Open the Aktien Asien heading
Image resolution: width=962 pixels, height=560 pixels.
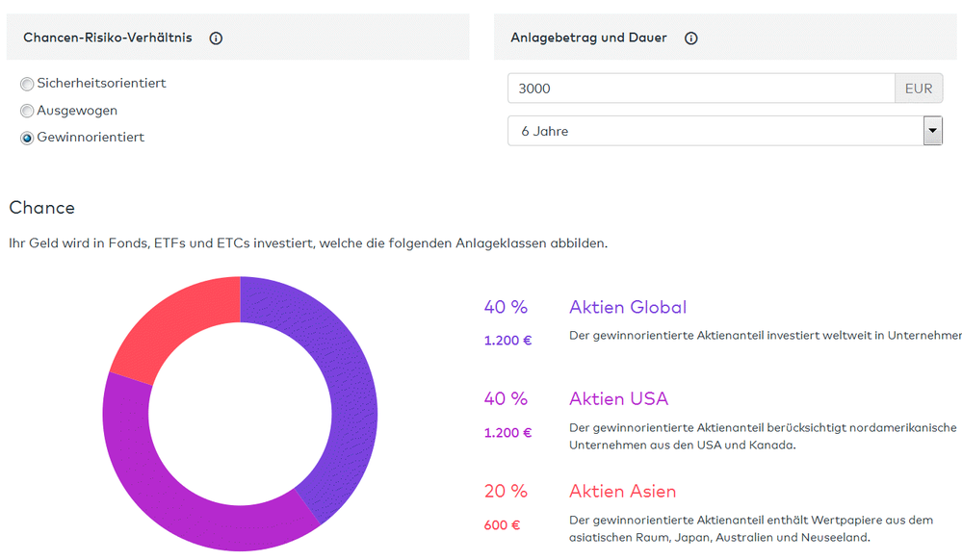point(622,492)
